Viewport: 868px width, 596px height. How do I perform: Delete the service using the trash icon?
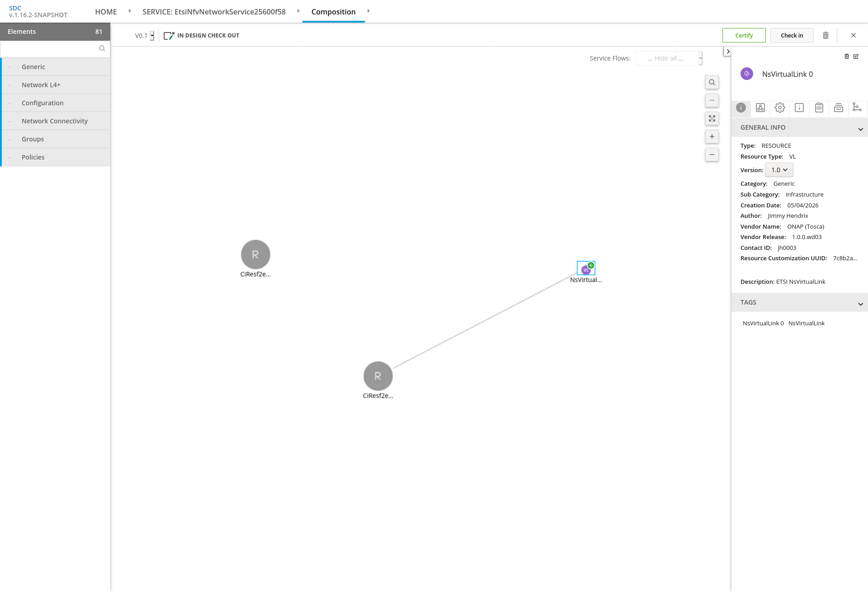click(826, 35)
